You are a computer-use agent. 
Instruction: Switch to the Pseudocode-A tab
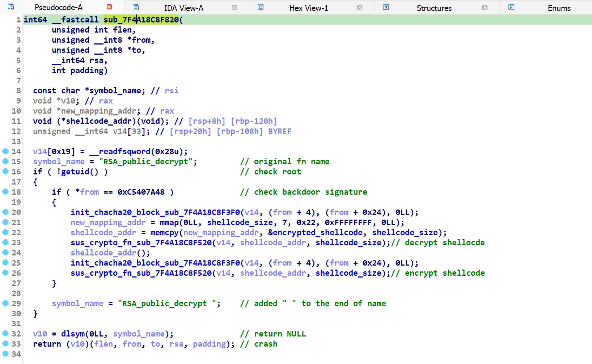pyautogui.click(x=59, y=8)
